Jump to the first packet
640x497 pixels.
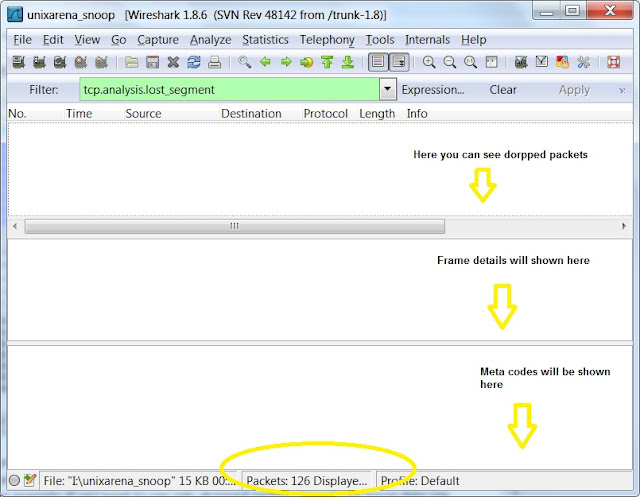pyautogui.click(x=327, y=62)
